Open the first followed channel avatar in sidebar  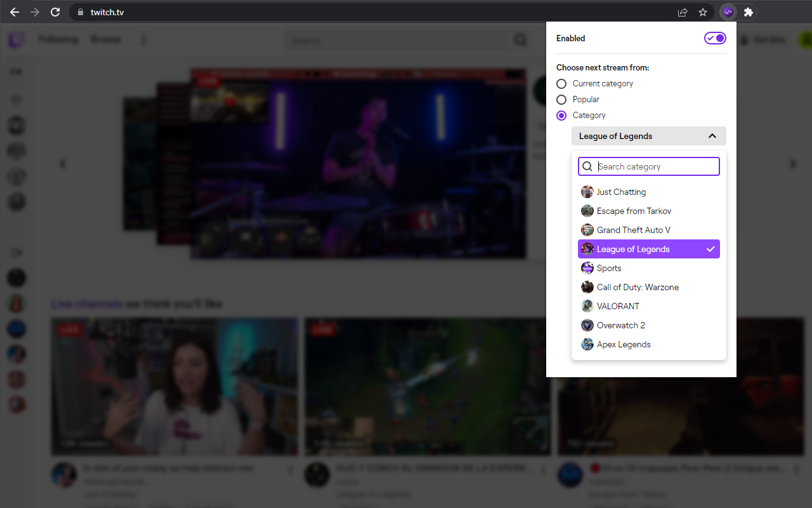click(x=16, y=125)
